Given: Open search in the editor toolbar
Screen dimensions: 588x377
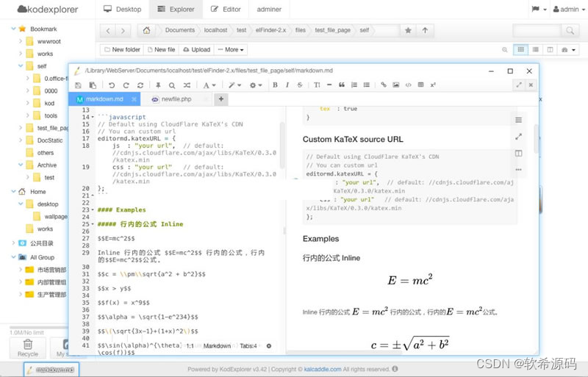Looking at the screenshot, I should 172,85.
